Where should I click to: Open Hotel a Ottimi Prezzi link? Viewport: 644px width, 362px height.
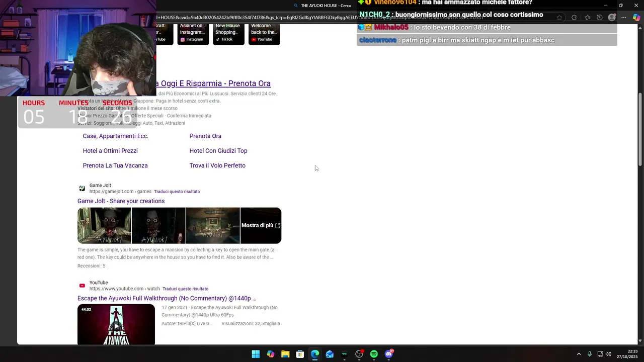110,151
